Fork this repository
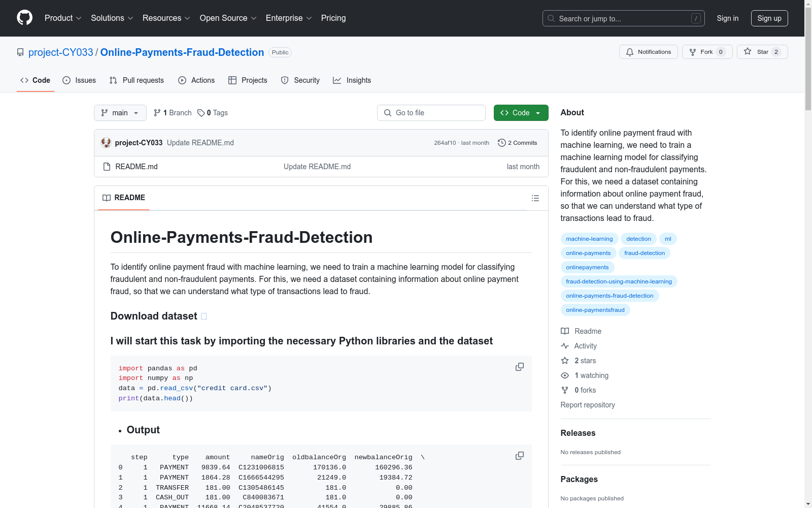This screenshot has width=812, height=508. coord(707,52)
